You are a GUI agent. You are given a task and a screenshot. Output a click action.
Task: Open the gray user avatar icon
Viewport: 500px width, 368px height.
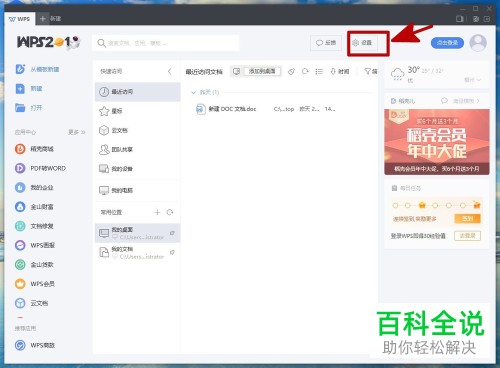(x=478, y=43)
